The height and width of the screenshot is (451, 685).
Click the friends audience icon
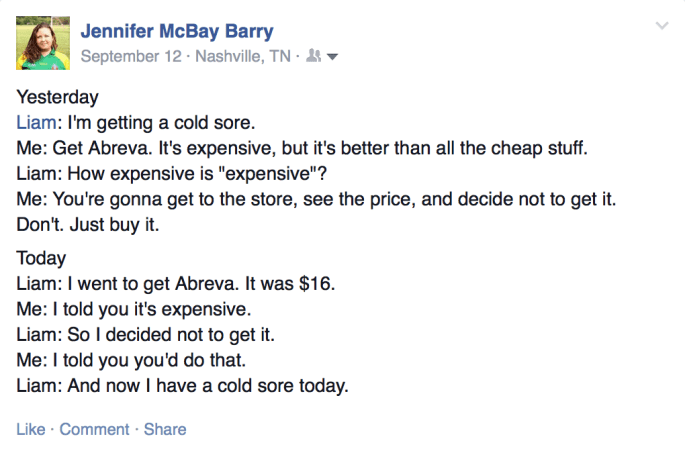tap(315, 57)
